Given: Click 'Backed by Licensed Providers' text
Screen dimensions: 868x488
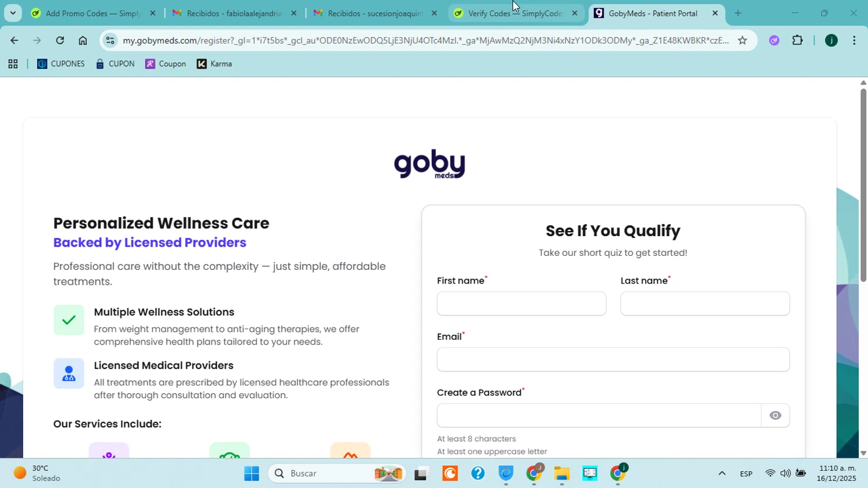Looking at the screenshot, I should click(x=150, y=243).
